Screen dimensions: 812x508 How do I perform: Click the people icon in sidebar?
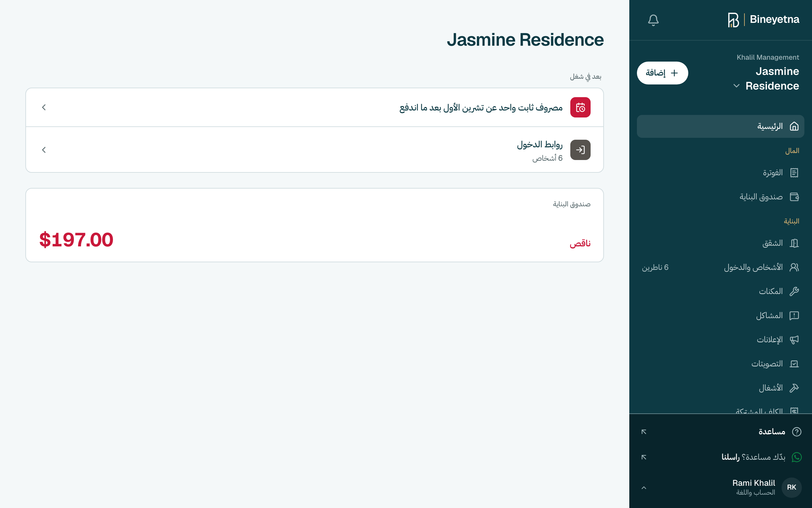794,267
